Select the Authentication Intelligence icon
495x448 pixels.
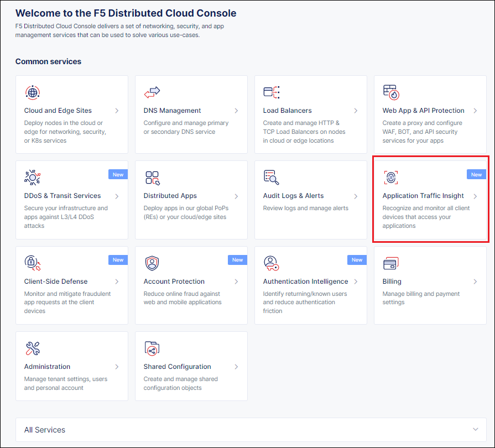coord(271,263)
